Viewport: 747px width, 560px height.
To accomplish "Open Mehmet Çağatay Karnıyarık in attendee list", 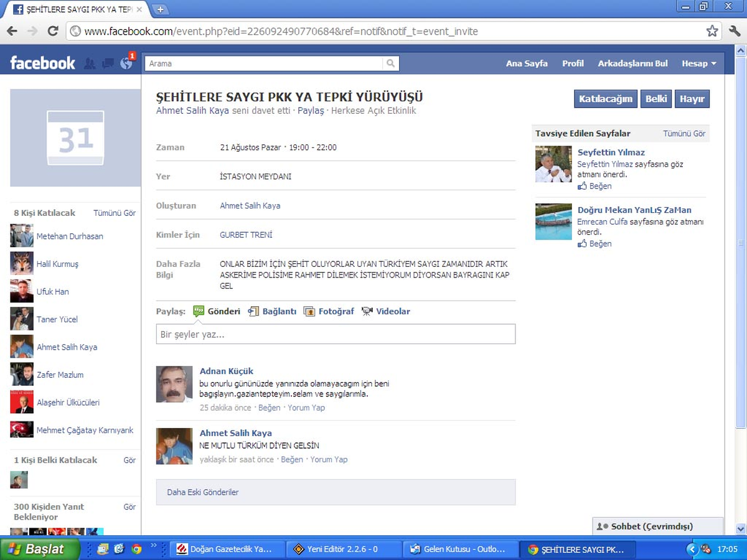I will 85,430.
